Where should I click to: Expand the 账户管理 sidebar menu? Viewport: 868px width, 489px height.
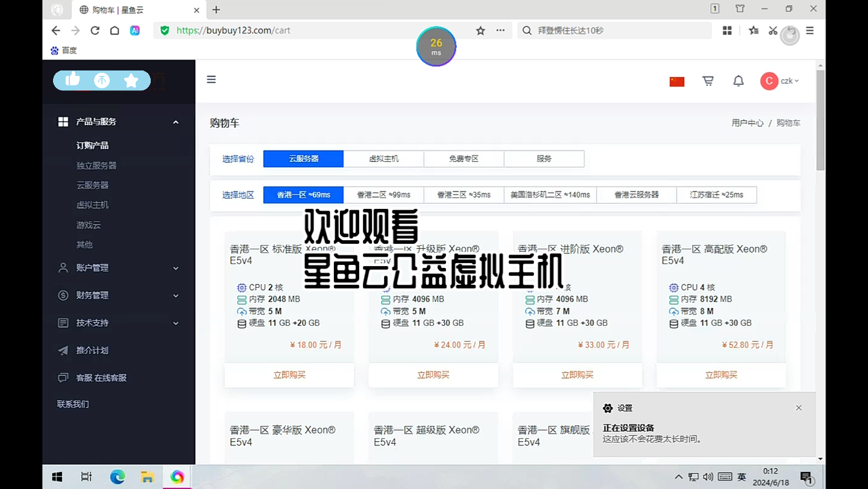[119, 268]
